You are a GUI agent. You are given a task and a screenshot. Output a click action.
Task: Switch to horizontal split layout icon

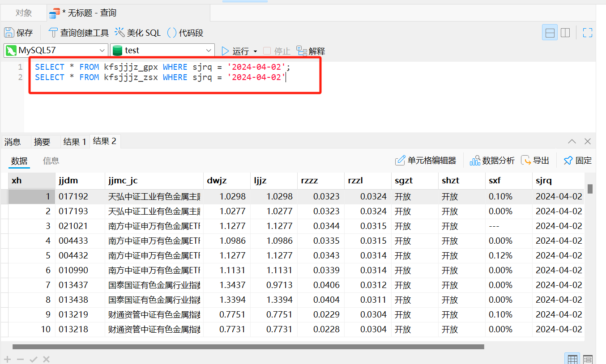point(550,33)
